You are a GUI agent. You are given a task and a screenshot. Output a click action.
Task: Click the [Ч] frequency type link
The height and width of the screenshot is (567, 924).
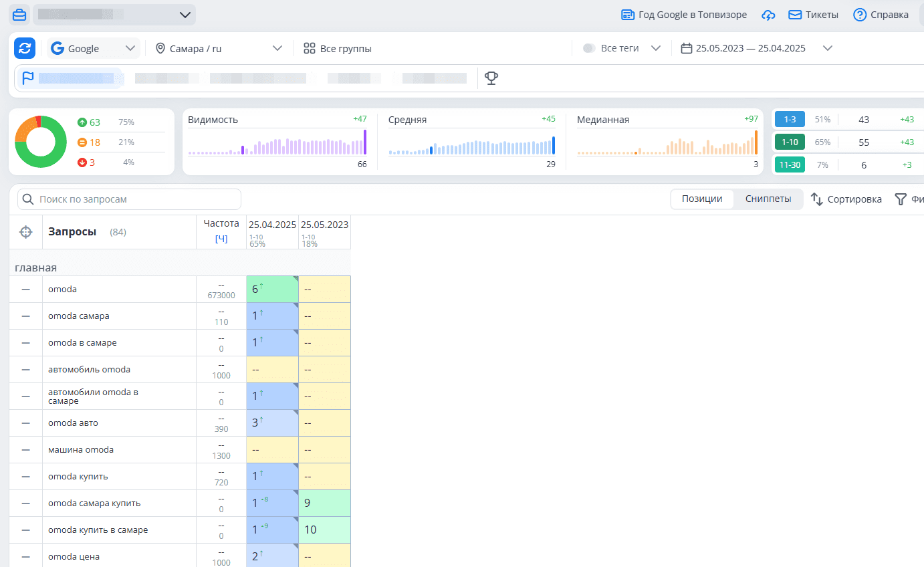tap(221, 239)
